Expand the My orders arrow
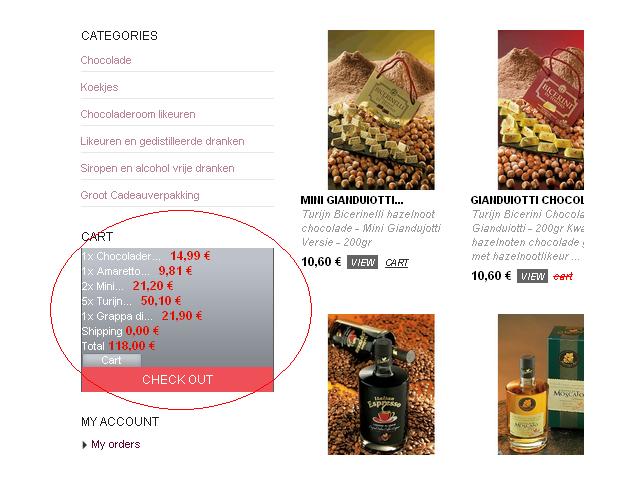Screen dimensions: 631x484 [x=85, y=445]
